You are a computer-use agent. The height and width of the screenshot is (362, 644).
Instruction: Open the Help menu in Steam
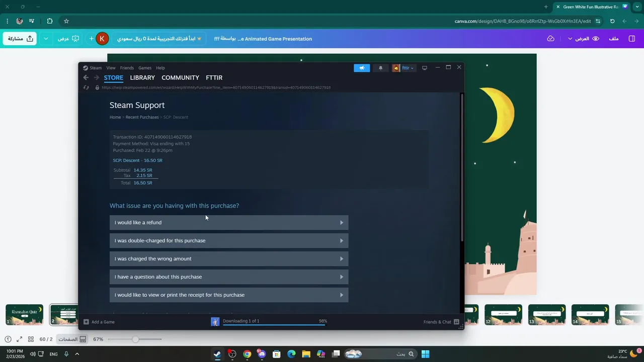click(160, 68)
